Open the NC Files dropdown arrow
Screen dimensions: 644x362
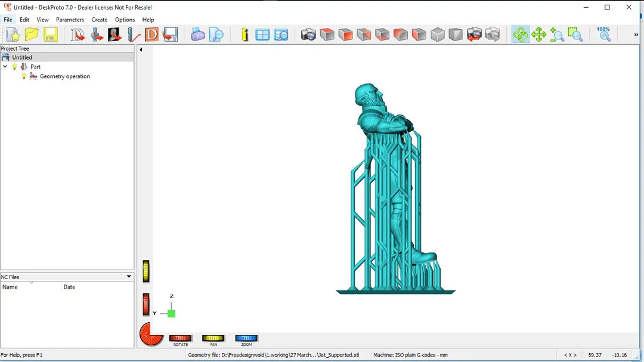click(x=129, y=277)
